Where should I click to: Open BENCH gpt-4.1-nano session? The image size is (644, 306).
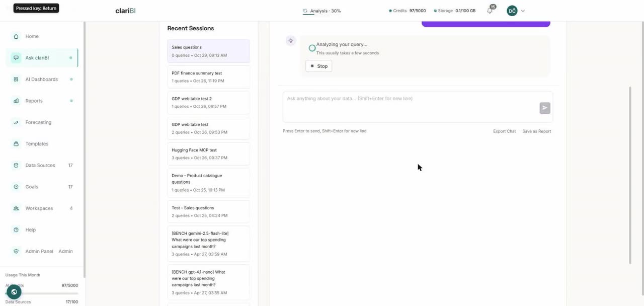coord(208,282)
